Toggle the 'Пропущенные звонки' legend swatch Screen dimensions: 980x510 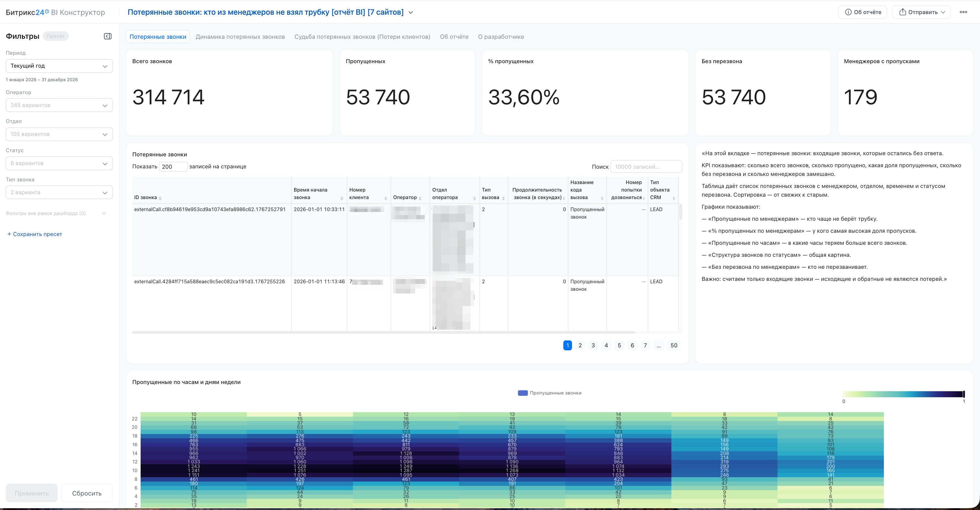pos(523,393)
